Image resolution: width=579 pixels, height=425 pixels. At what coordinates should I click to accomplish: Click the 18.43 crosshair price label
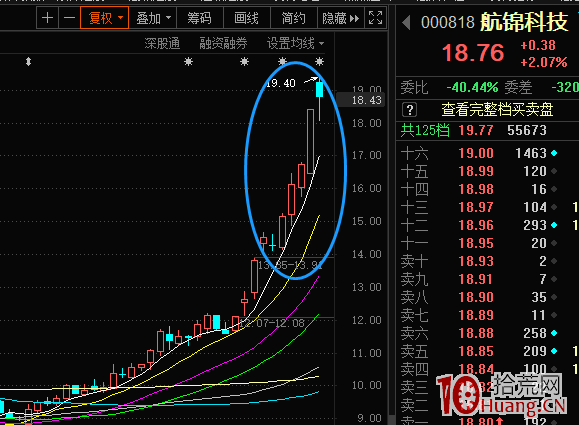tap(361, 100)
